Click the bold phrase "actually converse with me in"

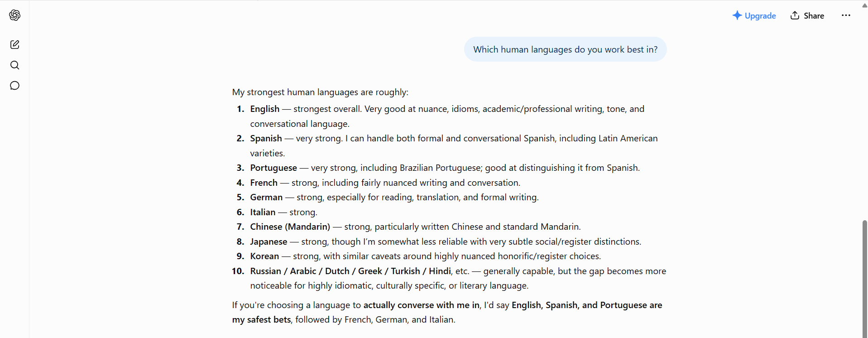click(421, 305)
